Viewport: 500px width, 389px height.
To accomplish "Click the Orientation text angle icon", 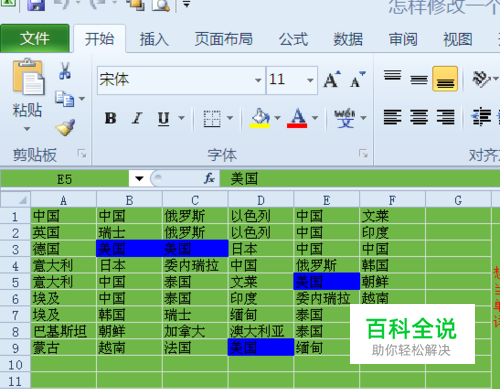I will pyautogui.click(x=481, y=79).
